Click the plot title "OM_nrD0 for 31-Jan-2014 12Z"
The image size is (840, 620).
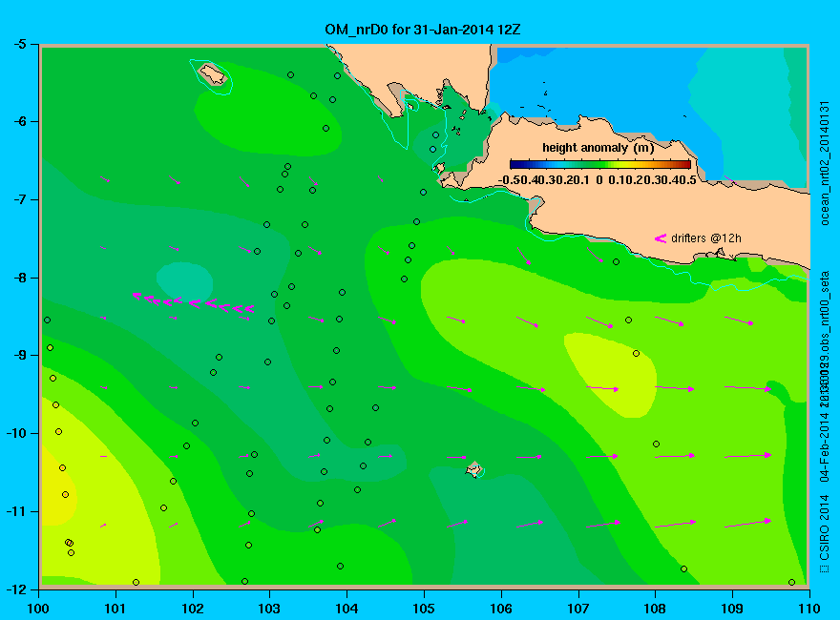(422, 29)
